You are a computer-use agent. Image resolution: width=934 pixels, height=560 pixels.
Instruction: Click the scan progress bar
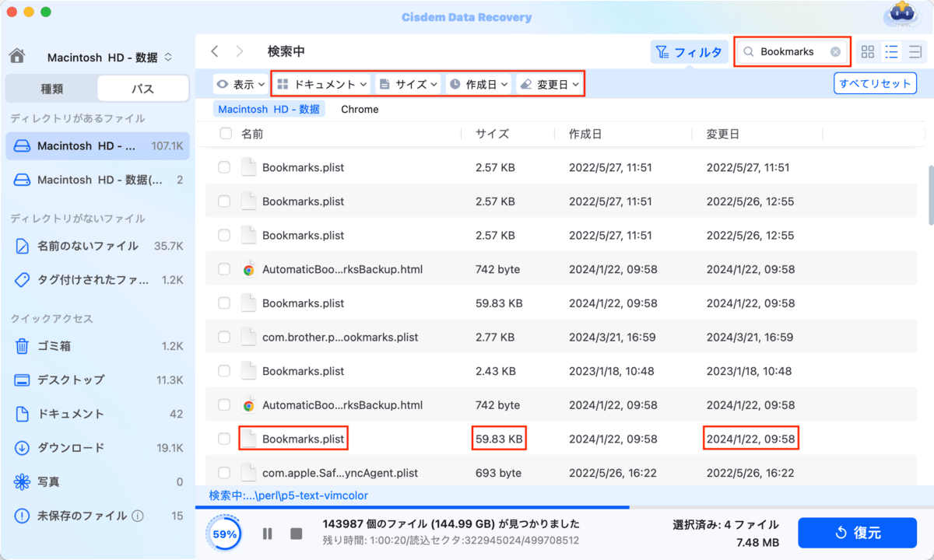click(x=564, y=507)
